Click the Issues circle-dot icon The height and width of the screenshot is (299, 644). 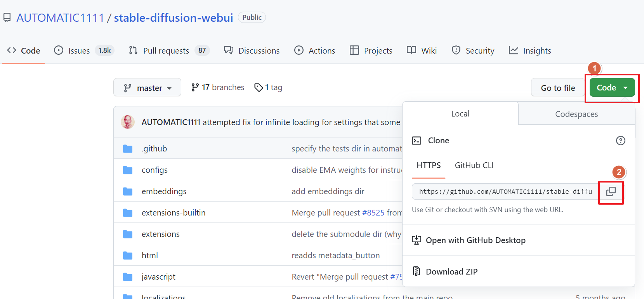(x=59, y=50)
